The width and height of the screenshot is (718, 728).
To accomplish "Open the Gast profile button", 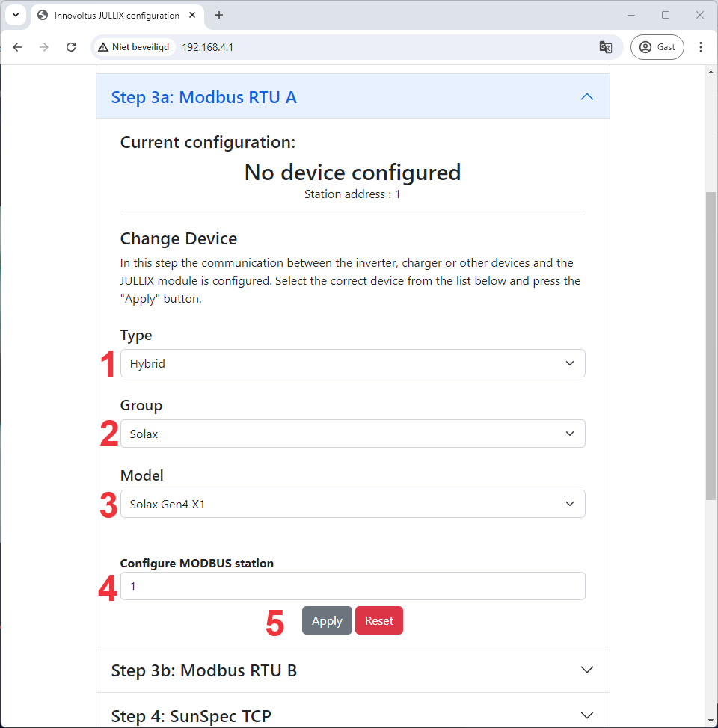I will pos(657,47).
